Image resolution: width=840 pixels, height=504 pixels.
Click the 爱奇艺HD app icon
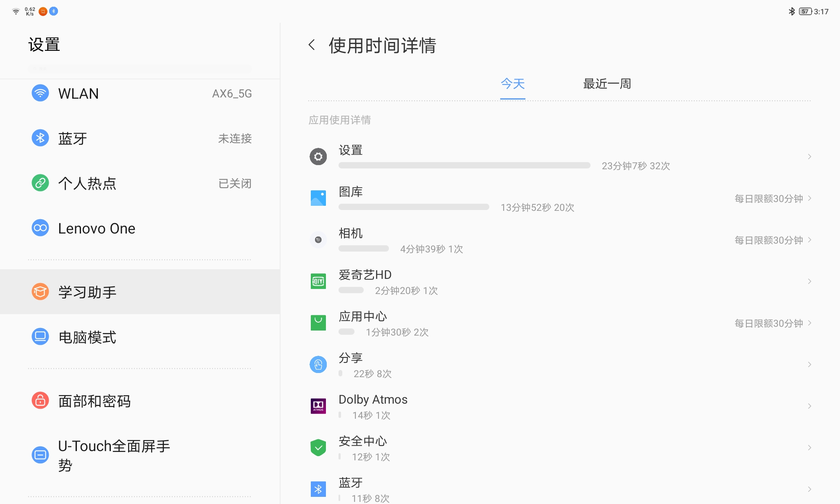point(318,281)
